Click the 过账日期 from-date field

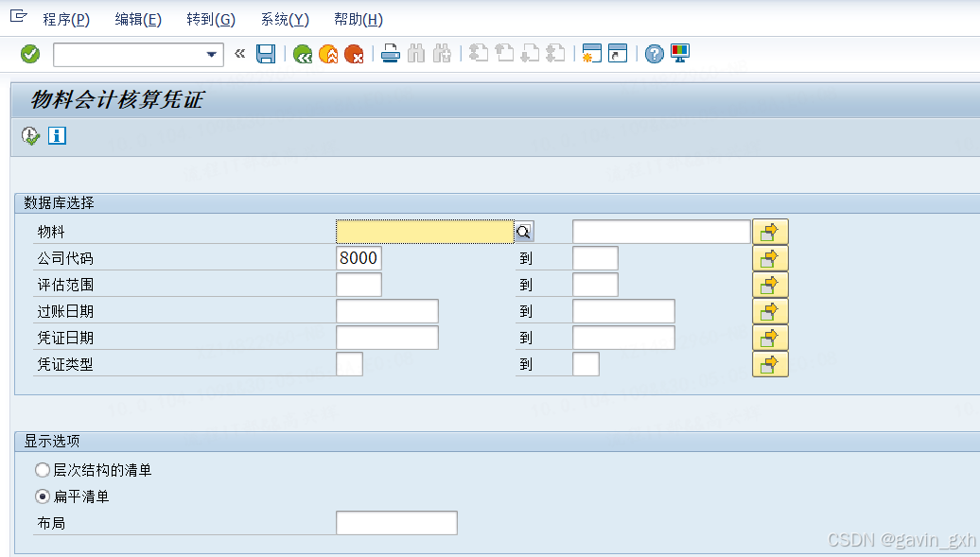[388, 311]
